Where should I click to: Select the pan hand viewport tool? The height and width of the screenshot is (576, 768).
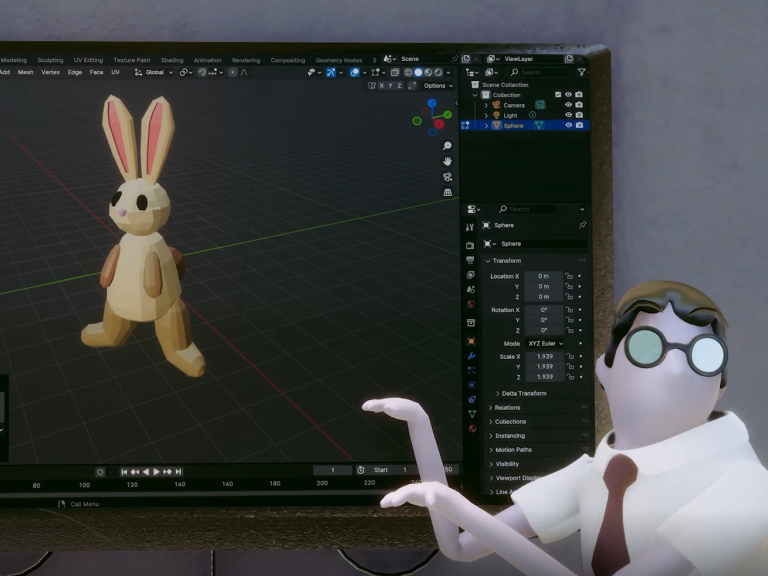(447, 161)
